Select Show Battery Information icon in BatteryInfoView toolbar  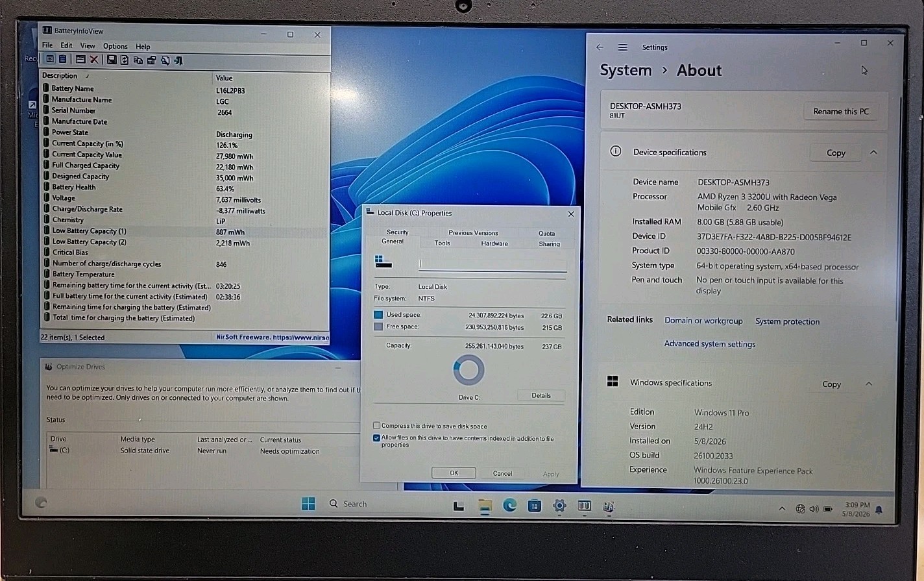(50, 60)
